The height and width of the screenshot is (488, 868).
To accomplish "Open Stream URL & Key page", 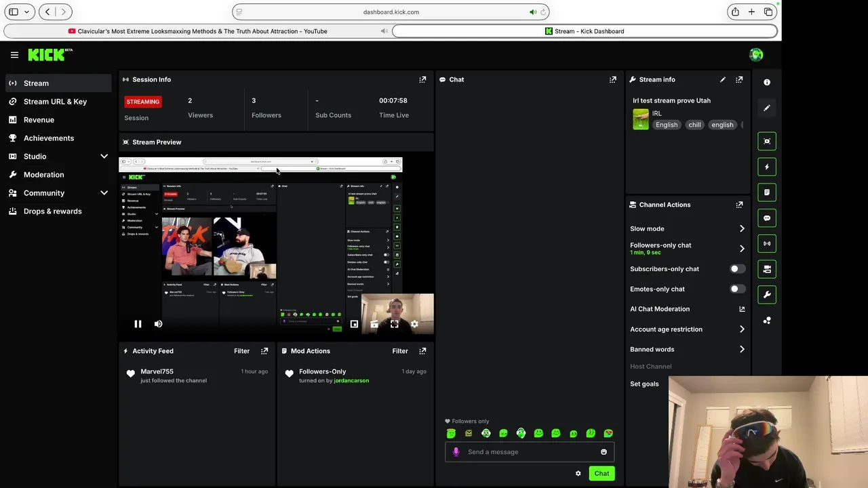I will click(58, 102).
